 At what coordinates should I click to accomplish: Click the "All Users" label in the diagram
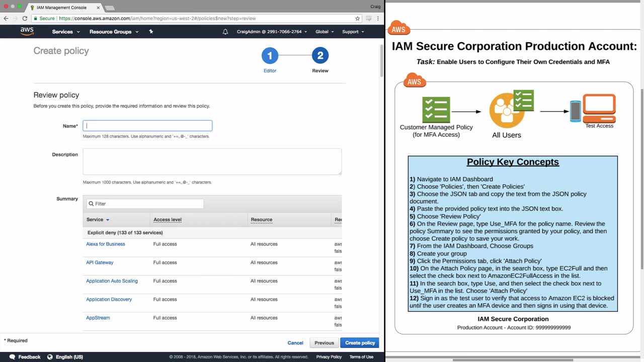(507, 135)
